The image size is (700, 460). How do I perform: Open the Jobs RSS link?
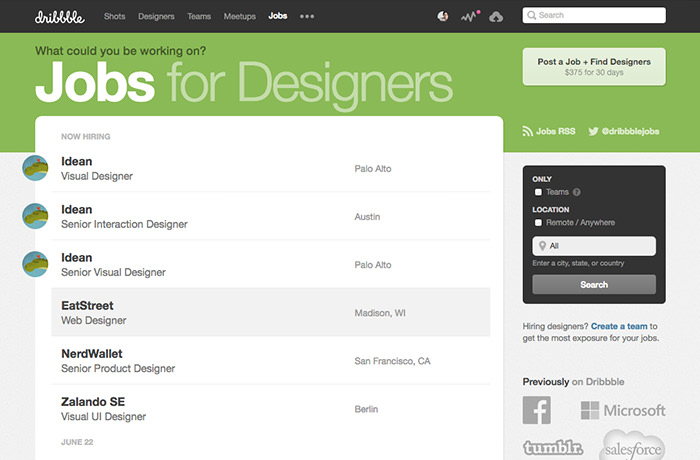[x=555, y=131]
